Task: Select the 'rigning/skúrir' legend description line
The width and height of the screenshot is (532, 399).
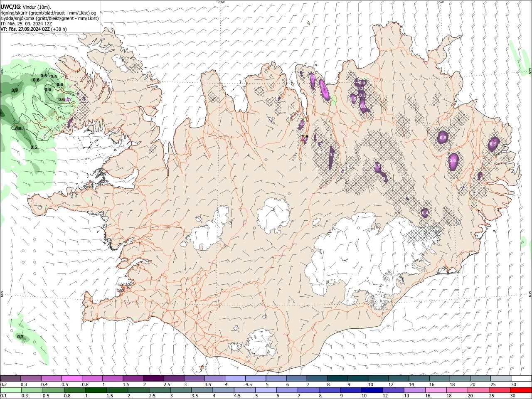Action: tap(48, 13)
